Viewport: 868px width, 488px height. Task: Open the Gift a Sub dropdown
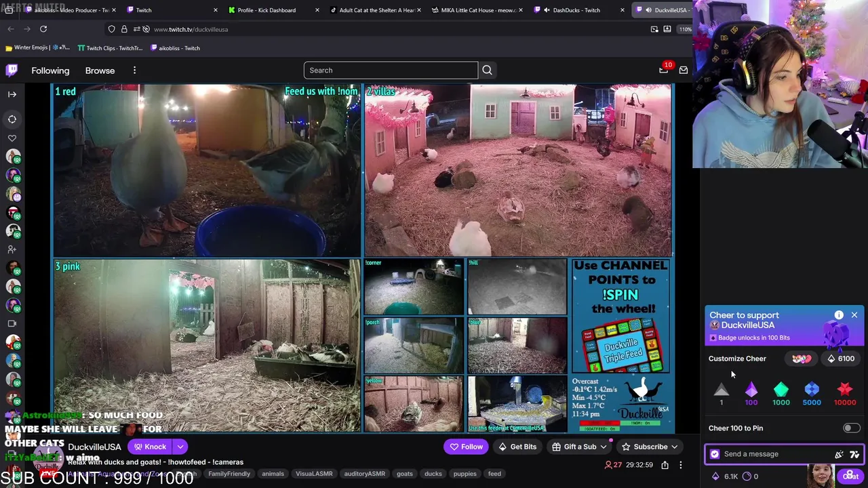pyautogui.click(x=580, y=447)
